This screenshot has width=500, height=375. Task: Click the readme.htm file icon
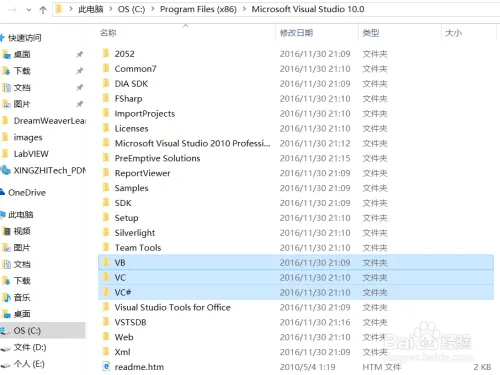point(106,367)
